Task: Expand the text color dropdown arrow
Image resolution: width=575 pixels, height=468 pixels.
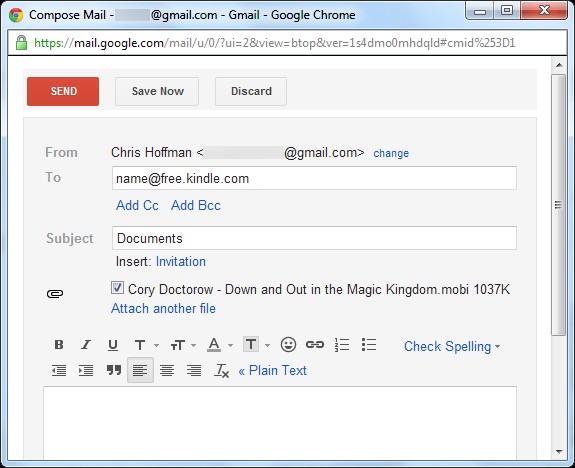Action: [230, 345]
